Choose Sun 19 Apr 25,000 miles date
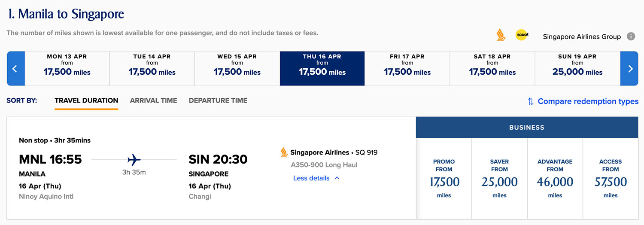This screenshot has width=644, height=225. click(577, 69)
